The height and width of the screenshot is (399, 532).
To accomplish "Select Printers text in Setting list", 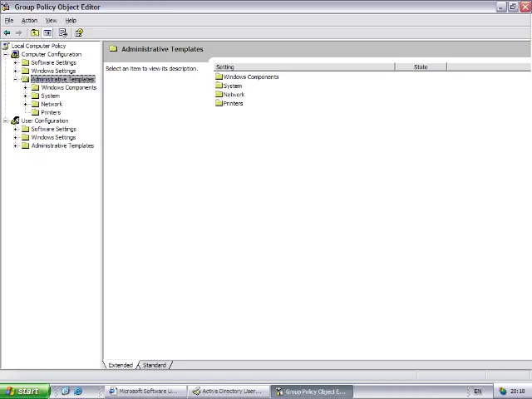I will (x=233, y=103).
